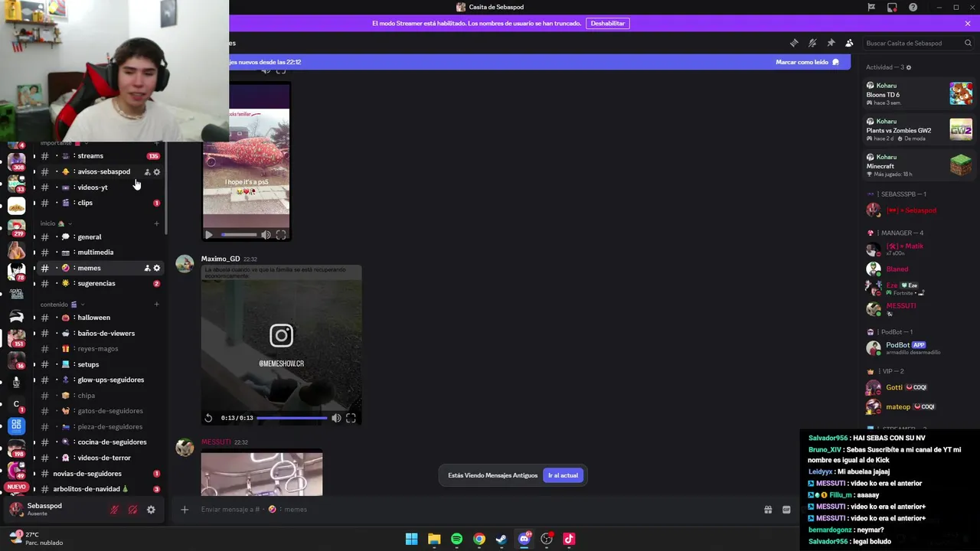Open the help question mark icon
Image resolution: width=980 pixels, height=551 pixels.
coord(913,7)
